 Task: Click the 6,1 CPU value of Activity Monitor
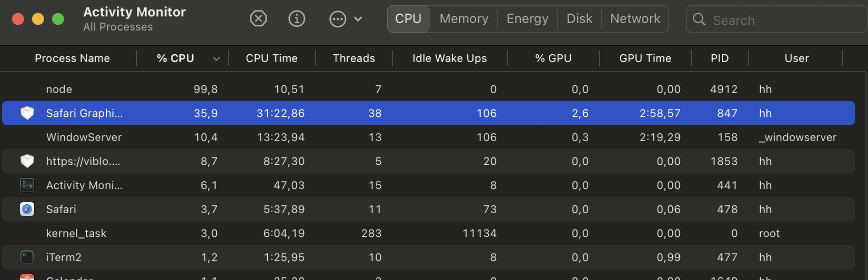pyautogui.click(x=209, y=185)
